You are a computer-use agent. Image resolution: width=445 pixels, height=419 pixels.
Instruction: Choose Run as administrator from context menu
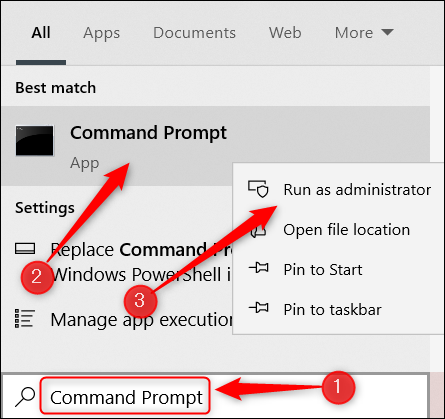(x=338, y=190)
